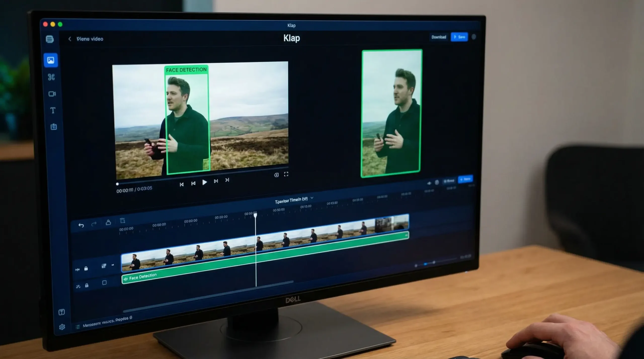Click the speaker volume icon under vertical preview
The image size is (644, 359).
429,183
